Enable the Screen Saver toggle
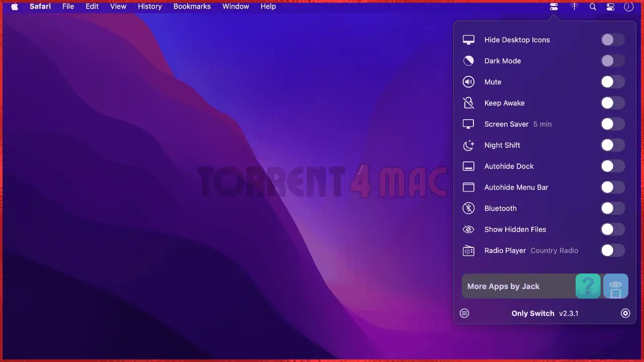This screenshot has width=644, height=362. 613,124
